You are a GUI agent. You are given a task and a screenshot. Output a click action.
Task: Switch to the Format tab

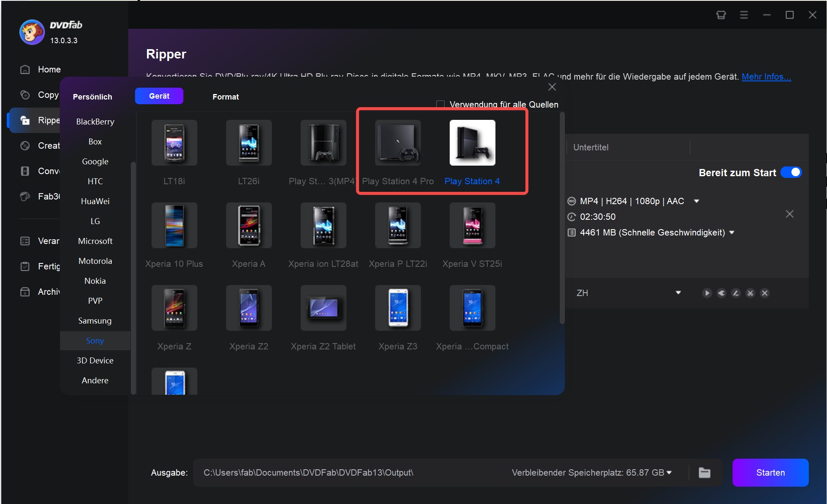[226, 97]
